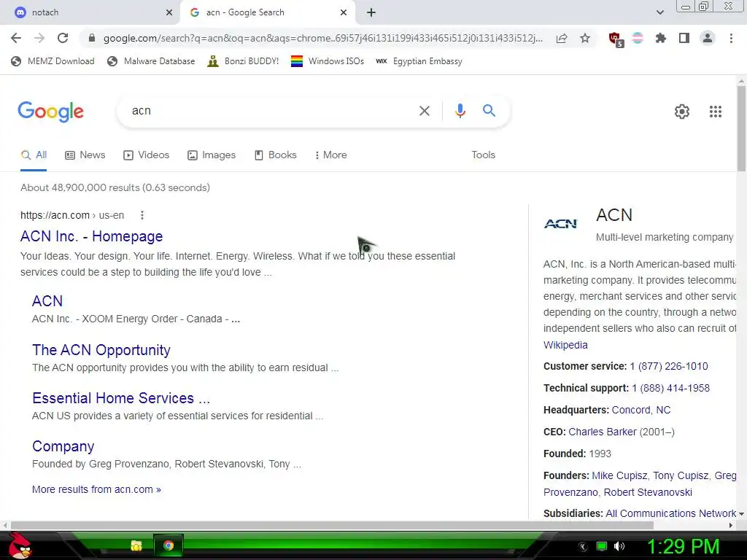
Task: Open the ACN Inc. - Homepage link
Action: pyautogui.click(x=91, y=236)
